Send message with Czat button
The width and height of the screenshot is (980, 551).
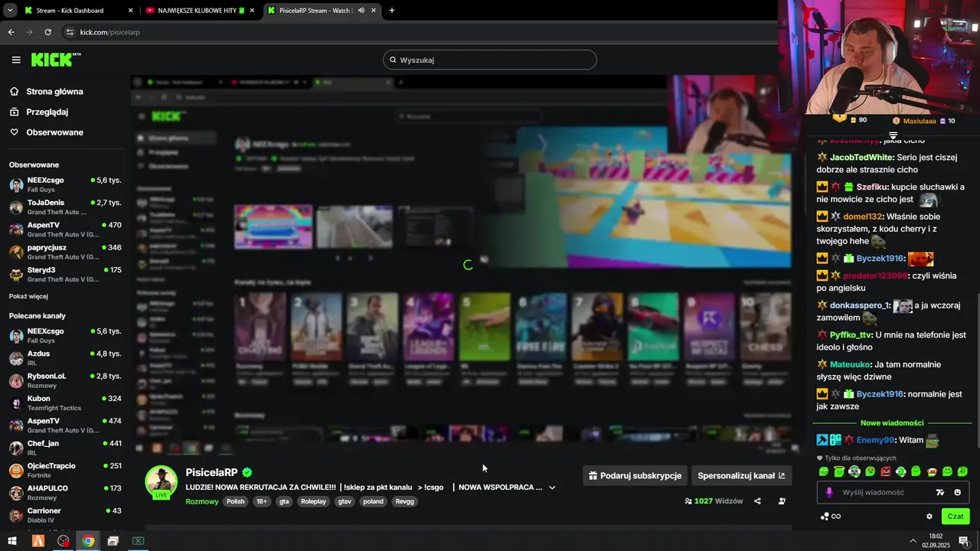(x=955, y=517)
